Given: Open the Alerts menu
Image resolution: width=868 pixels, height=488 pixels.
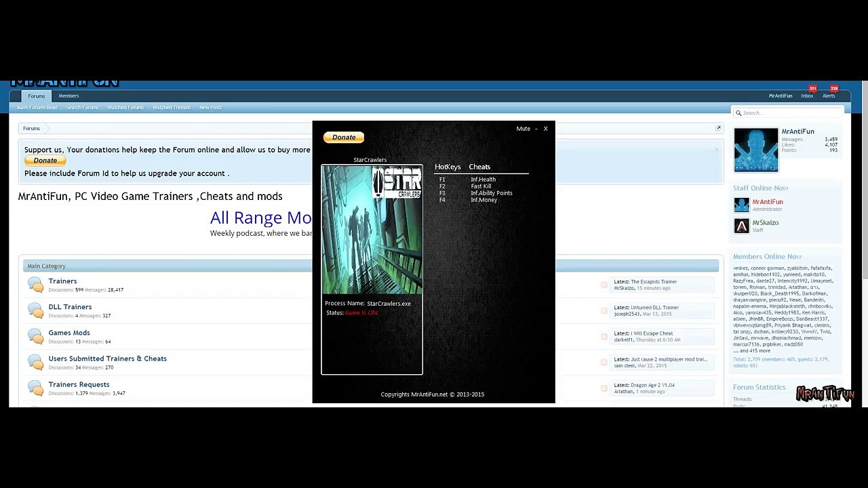Looking at the screenshot, I should 829,96.
